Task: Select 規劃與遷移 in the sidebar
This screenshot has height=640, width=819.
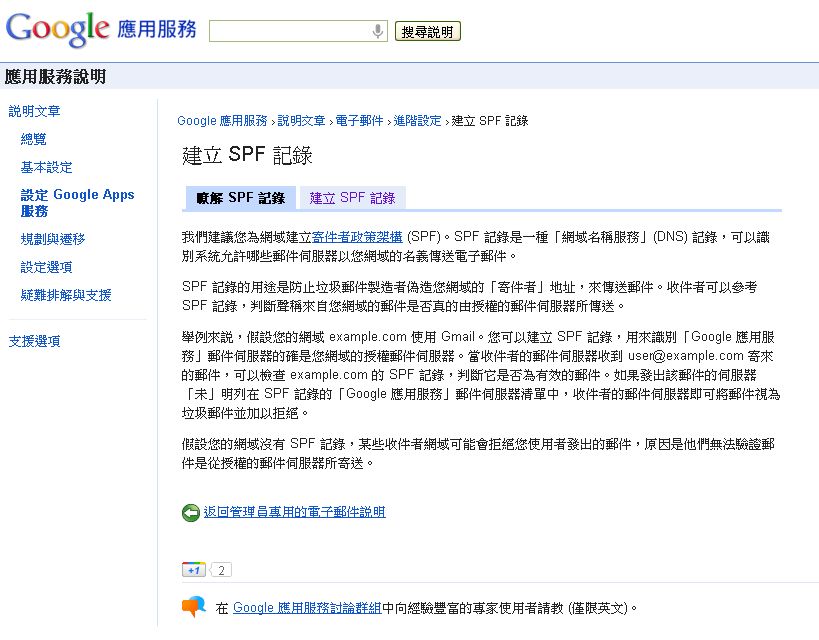Action: click(53, 239)
